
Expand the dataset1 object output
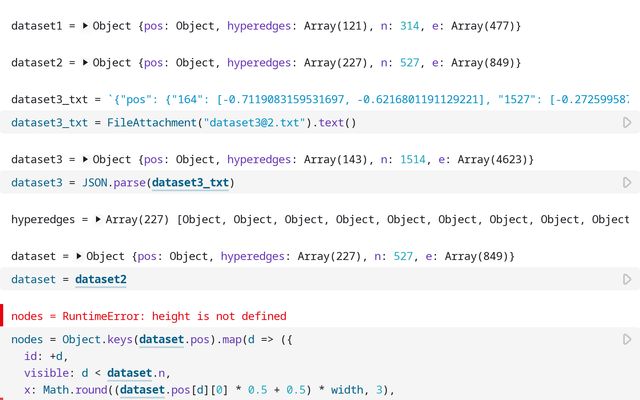[85, 24]
